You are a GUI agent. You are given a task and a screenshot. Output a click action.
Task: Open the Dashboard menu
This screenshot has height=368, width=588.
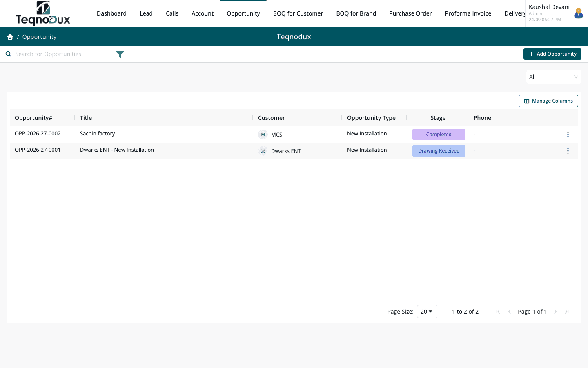pos(111,13)
